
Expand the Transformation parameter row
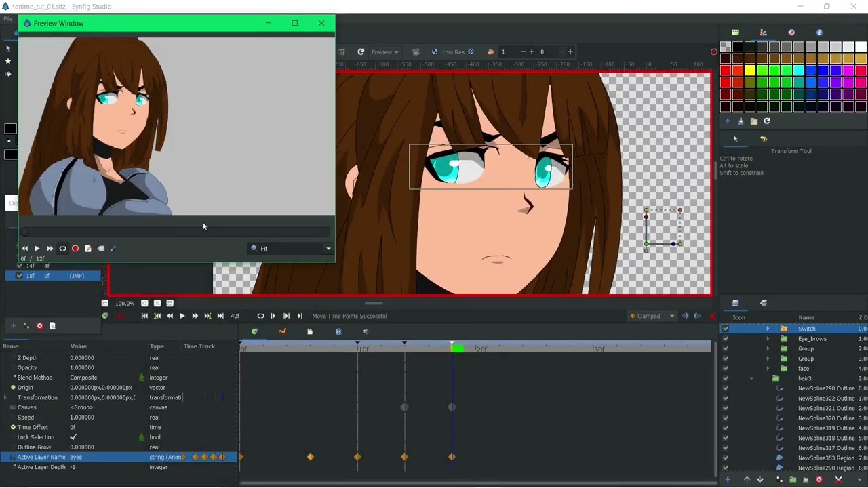tap(6, 398)
